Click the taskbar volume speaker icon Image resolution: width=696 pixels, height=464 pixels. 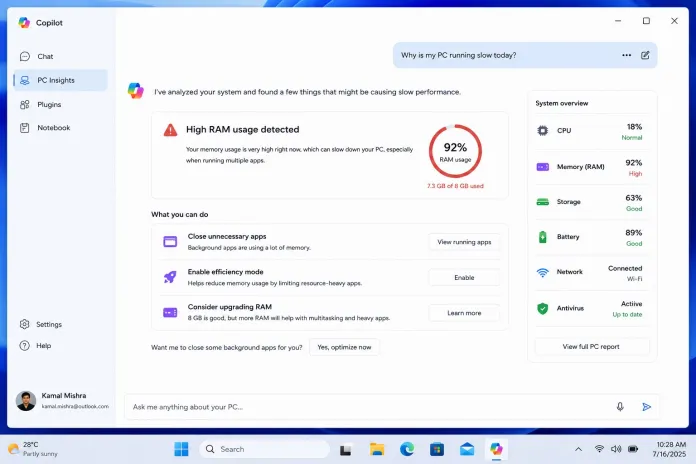(616, 449)
